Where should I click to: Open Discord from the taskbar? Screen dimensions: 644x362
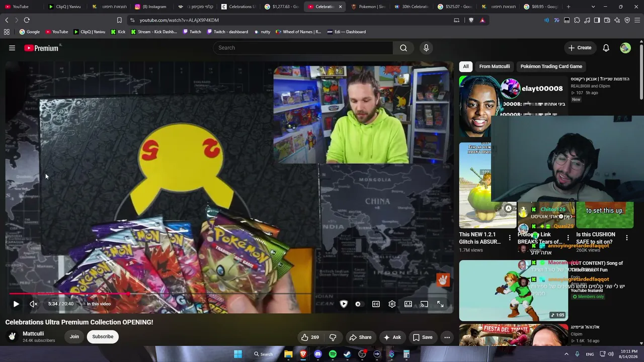318,354
